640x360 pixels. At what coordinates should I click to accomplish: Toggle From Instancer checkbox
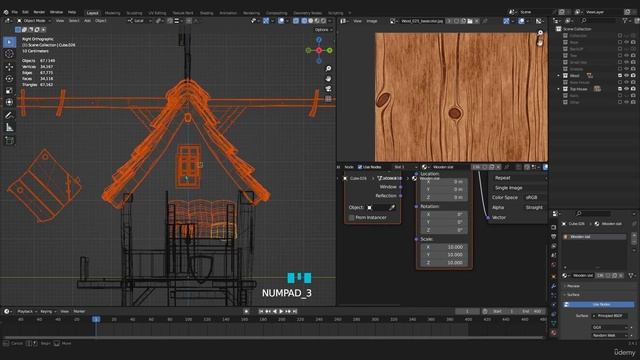pos(351,218)
